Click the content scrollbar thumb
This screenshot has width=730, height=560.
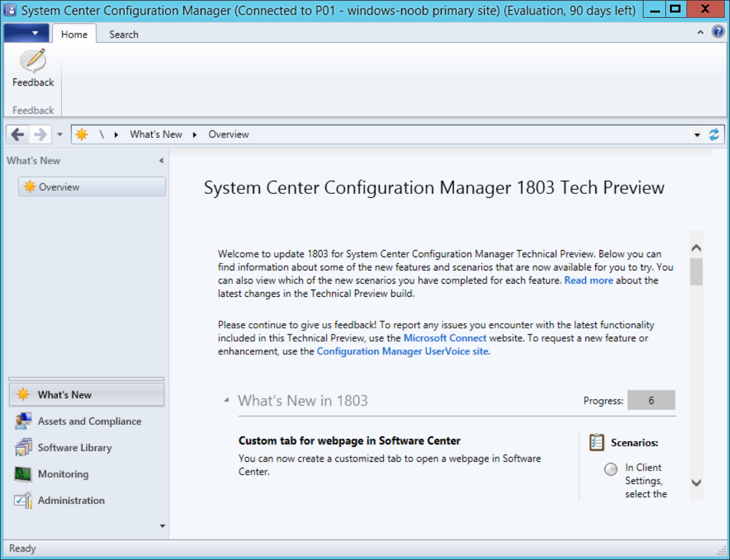pos(696,272)
